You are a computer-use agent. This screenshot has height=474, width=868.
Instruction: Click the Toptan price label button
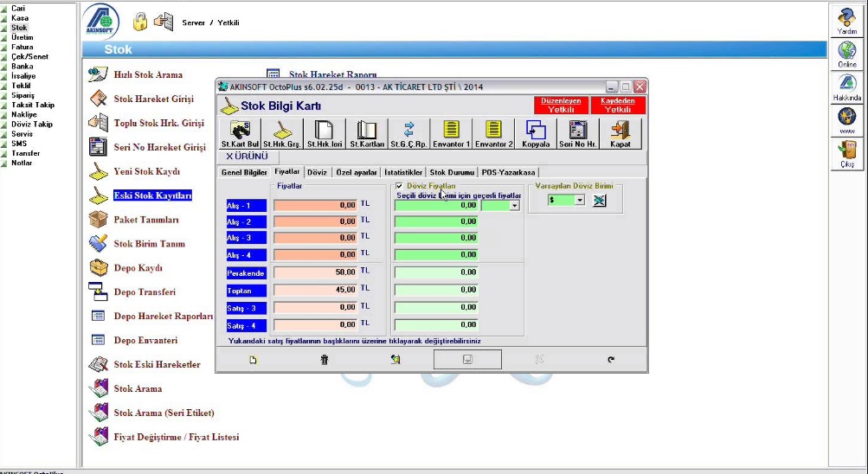(x=246, y=290)
